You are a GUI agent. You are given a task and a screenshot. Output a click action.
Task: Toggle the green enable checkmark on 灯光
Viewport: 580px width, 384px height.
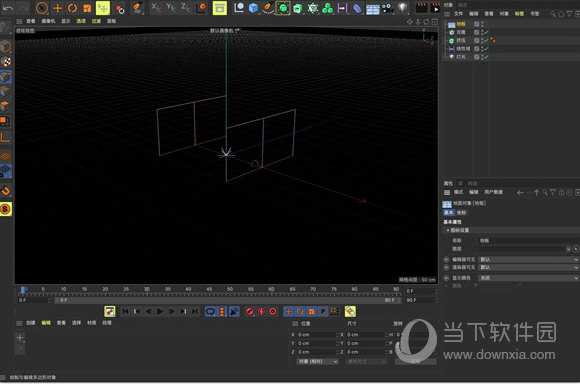point(486,57)
